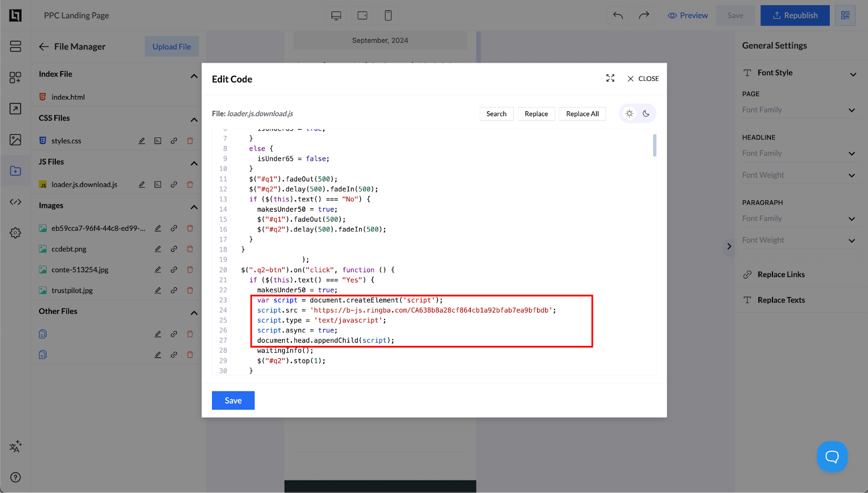868x493 pixels.
Task: Copy link for ccdebt.png
Action: pyautogui.click(x=174, y=249)
